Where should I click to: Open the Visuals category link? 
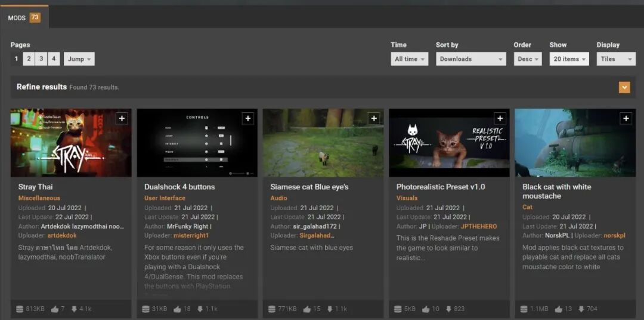coord(407,198)
